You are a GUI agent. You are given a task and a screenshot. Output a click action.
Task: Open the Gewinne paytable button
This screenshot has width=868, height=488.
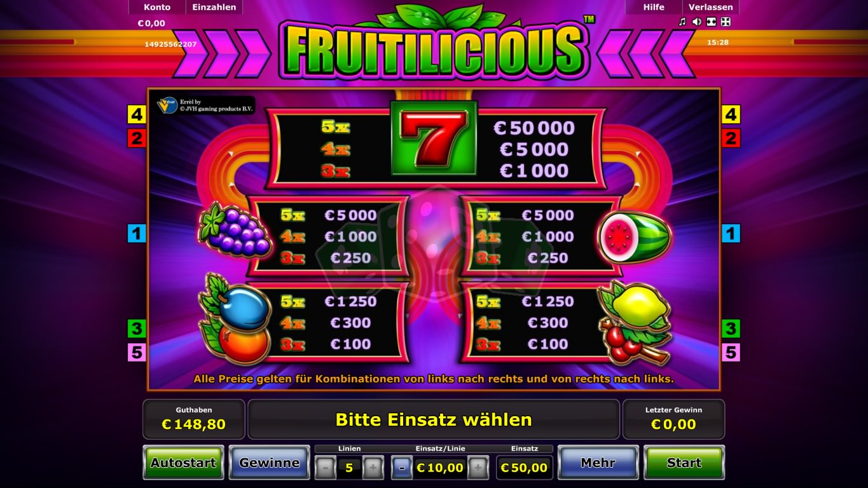click(x=269, y=463)
